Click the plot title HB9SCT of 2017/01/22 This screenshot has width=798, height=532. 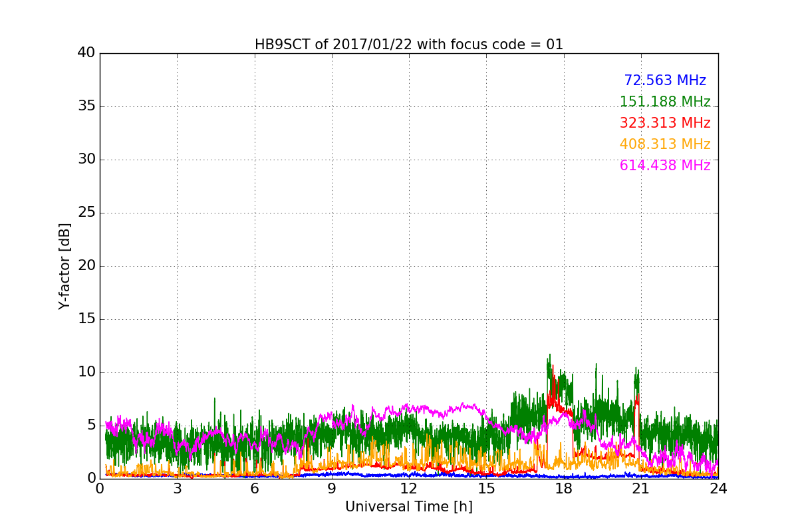(409, 45)
